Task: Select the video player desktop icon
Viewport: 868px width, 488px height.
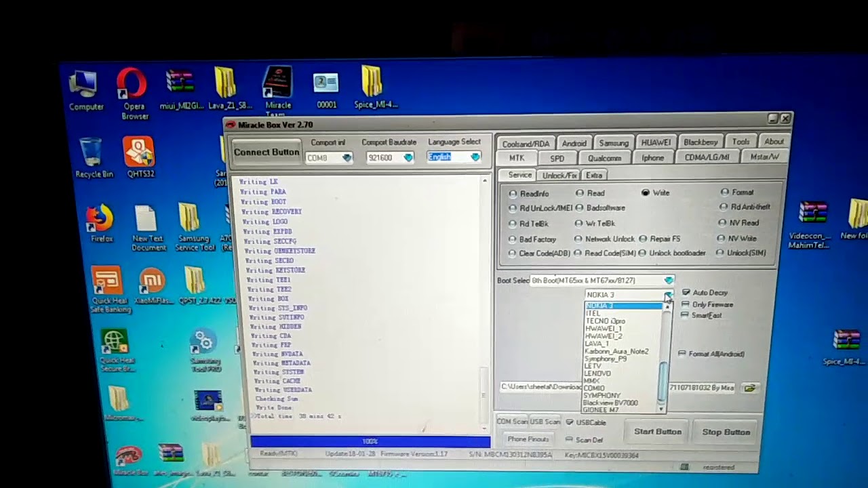Action: 208,405
